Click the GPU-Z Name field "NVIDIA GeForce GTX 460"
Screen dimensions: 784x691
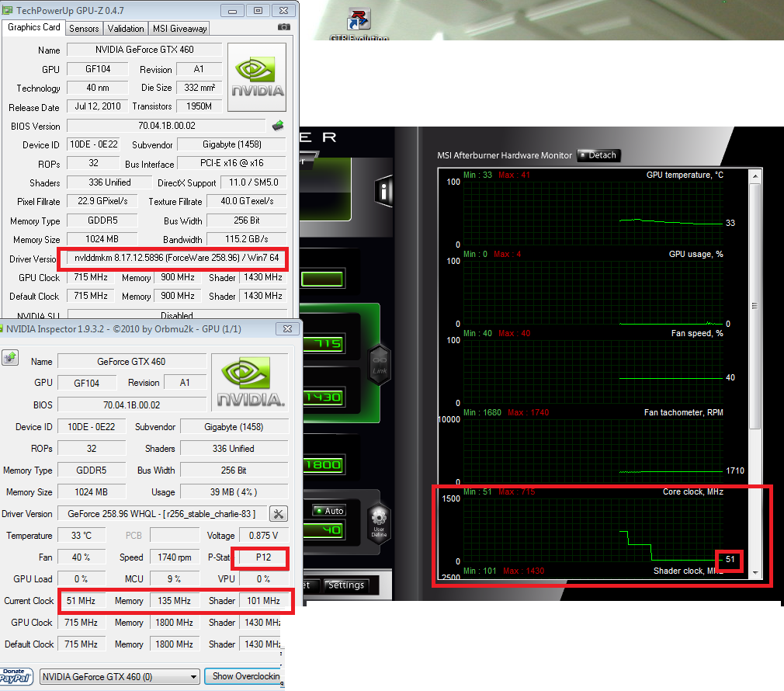144,50
